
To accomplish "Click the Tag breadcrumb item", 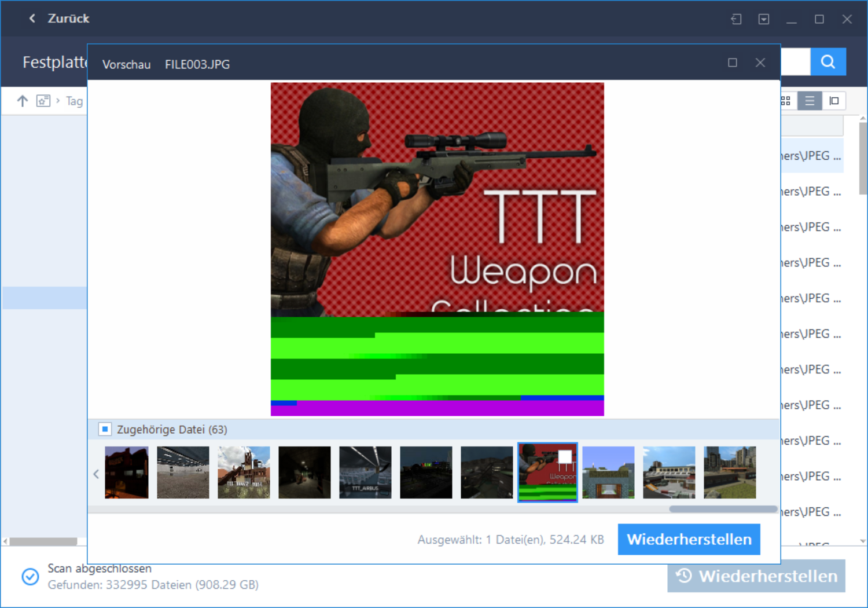I will [74, 101].
